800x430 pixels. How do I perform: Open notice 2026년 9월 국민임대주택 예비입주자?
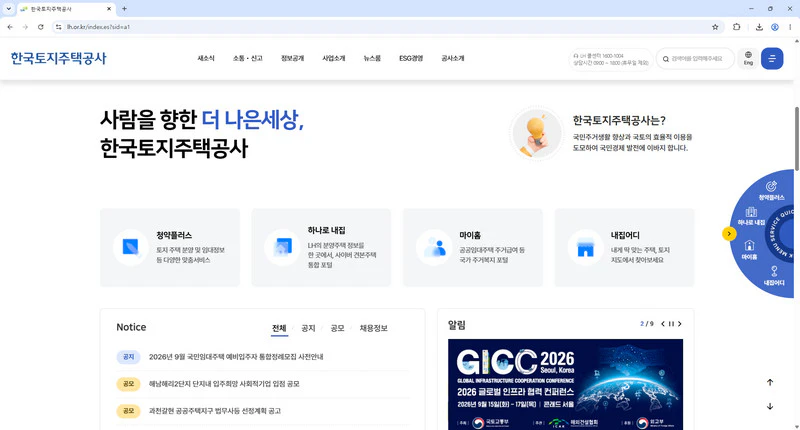pyautogui.click(x=236, y=357)
